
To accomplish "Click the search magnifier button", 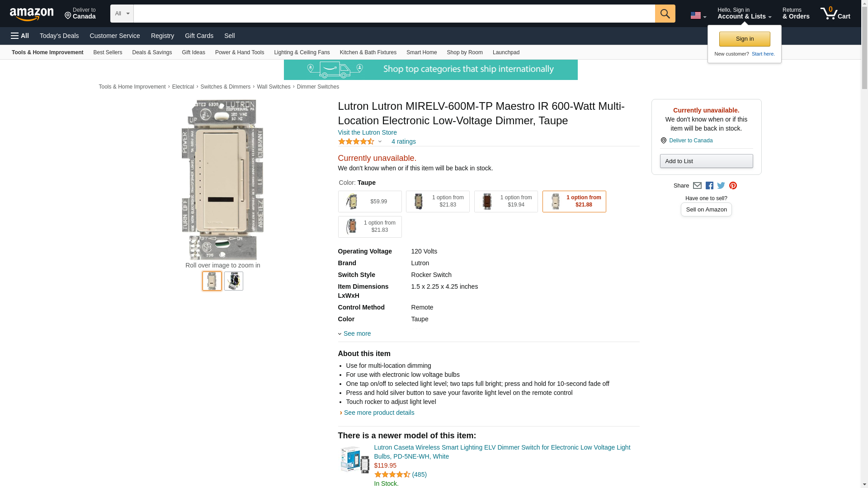I will click(x=665, y=14).
